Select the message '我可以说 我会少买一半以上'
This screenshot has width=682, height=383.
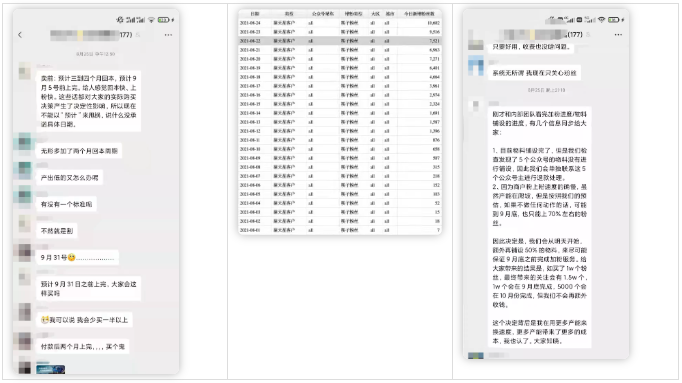pos(84,320)
